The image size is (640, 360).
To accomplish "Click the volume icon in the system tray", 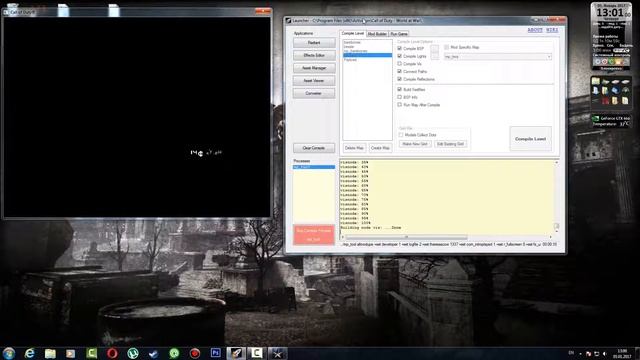I will coord(604,353).
